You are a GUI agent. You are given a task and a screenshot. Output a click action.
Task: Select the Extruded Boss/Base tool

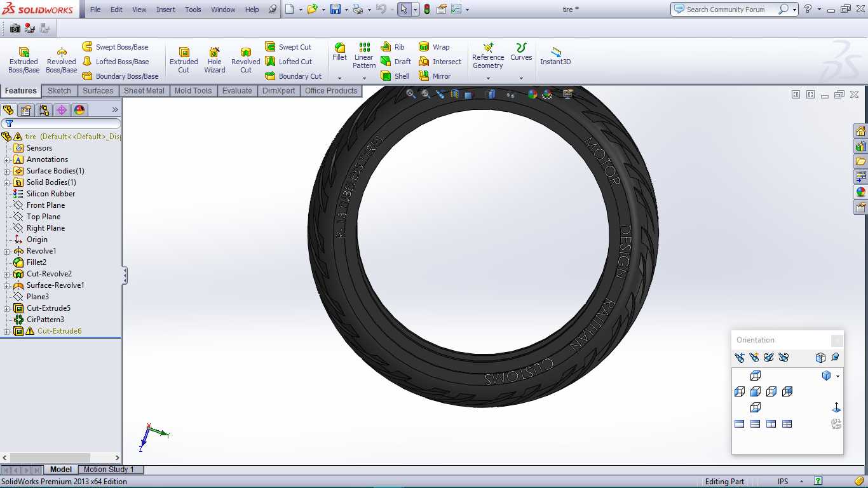click(x=24, y=60)
